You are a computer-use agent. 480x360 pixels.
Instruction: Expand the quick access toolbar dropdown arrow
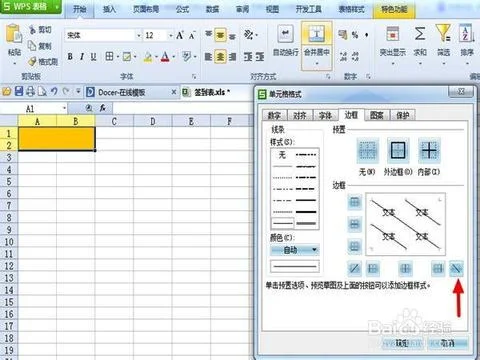(x=78, y=91)
